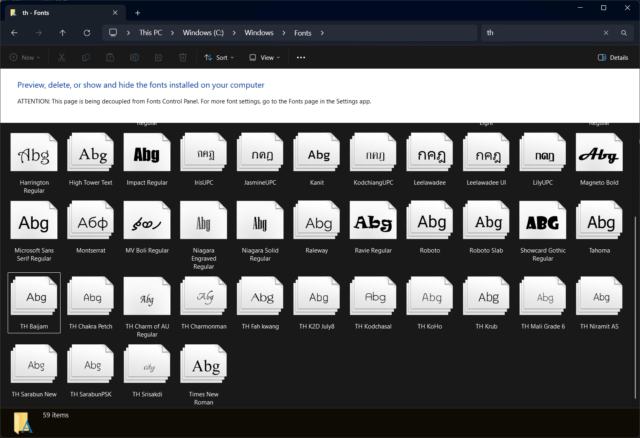Close the 'th - Fonts' tab

click(x=115, y=13)
